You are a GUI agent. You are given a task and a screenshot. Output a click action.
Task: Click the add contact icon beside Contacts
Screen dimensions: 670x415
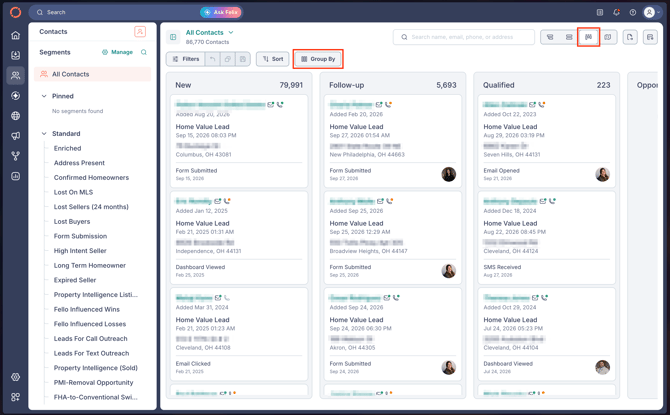[x=140, y=32]
